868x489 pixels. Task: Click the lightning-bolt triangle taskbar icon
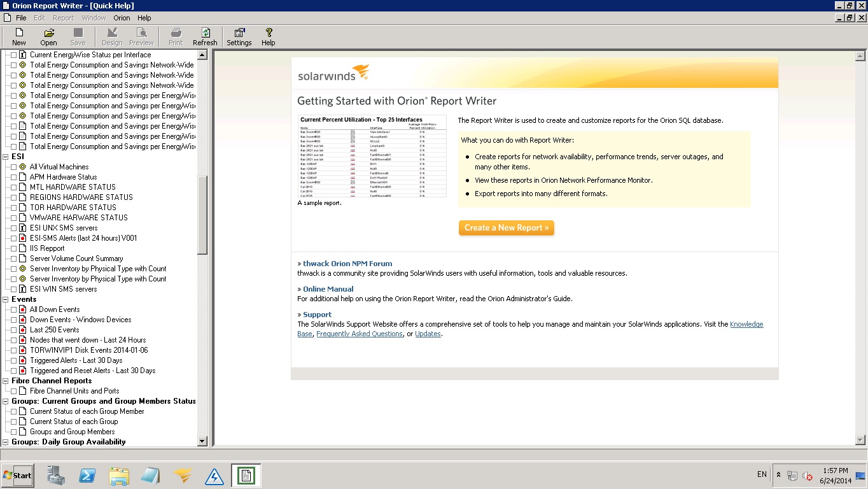click(214, 476)
